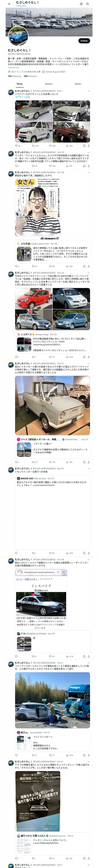
Task: Open the 999 Followers list
Action: 30,76
